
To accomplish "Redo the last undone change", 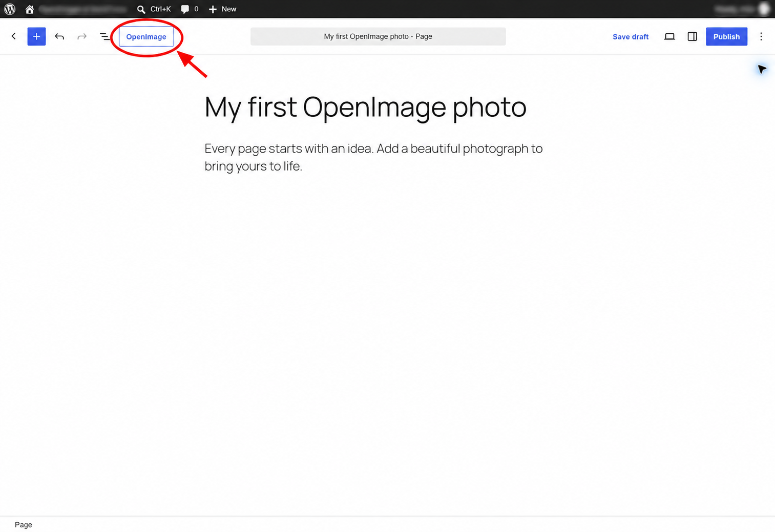I will pos(82,36).
